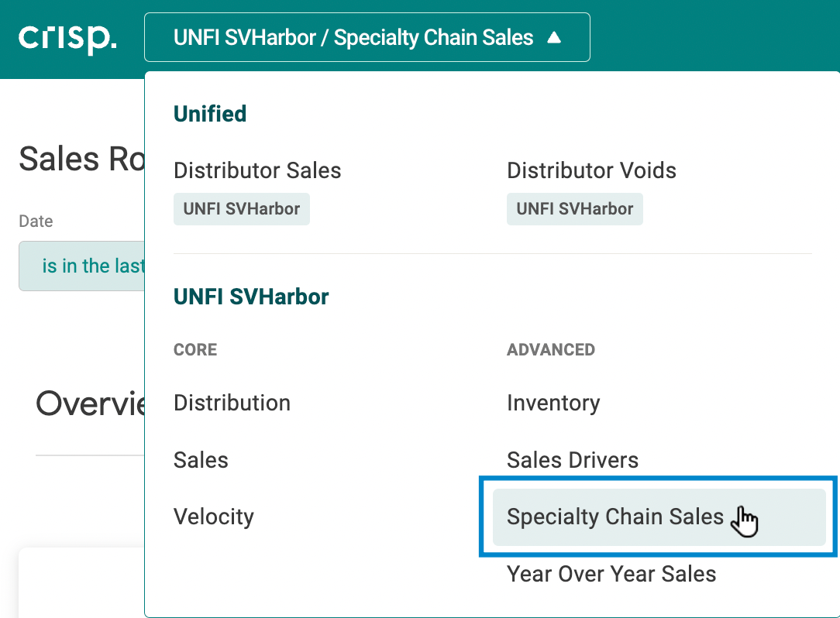Click the UNFI SVHarbor tag below Distributor Sales
Screen dimensions: 840x618
[x=242, y=209]
